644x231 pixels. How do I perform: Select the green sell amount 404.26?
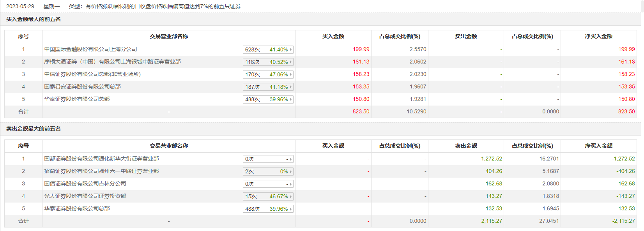pos(494,171)
